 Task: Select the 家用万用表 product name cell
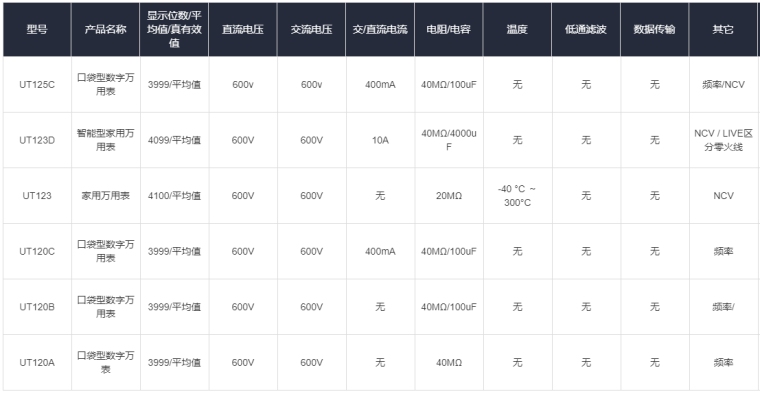pos(105,196)
